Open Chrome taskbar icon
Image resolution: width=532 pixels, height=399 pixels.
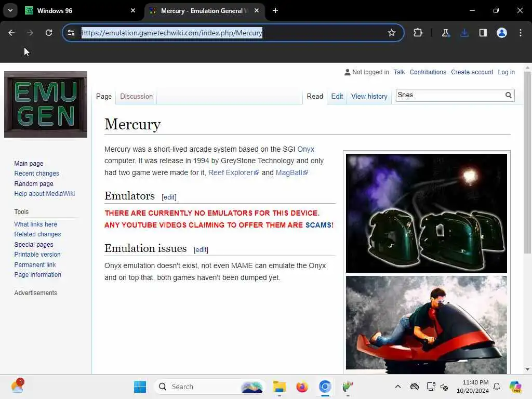325,387
